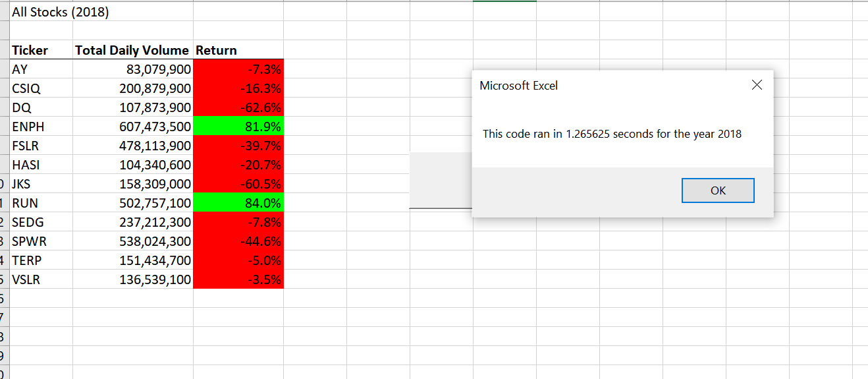Screen dimensions: 868x379
Task: Select the green 81.9% return cell
Action: click(238, 127)
